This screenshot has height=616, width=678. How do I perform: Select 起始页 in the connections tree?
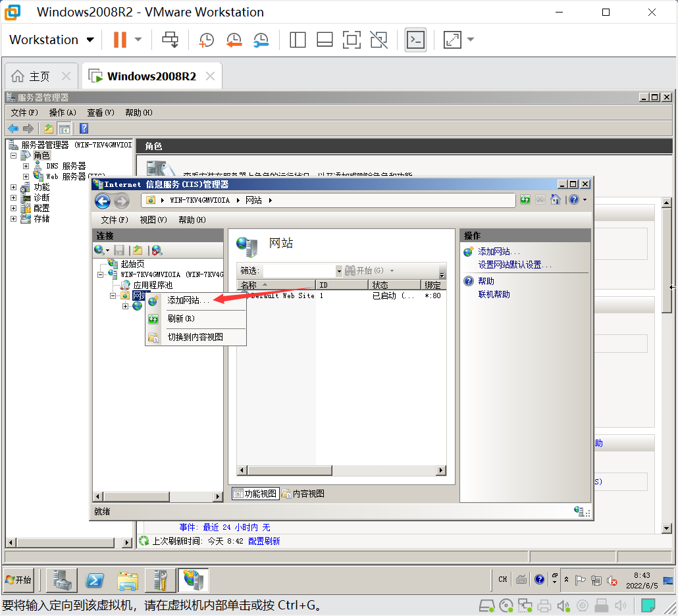[132, 264]
